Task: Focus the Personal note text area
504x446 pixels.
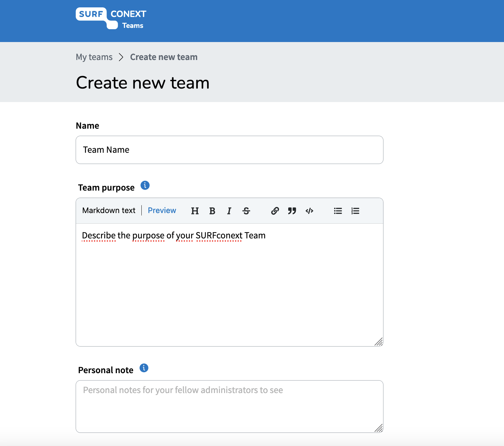Action: (230, 407)
